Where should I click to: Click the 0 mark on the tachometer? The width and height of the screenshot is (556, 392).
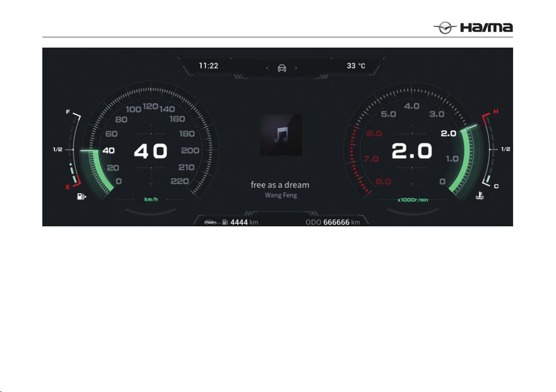coord(443,182)
